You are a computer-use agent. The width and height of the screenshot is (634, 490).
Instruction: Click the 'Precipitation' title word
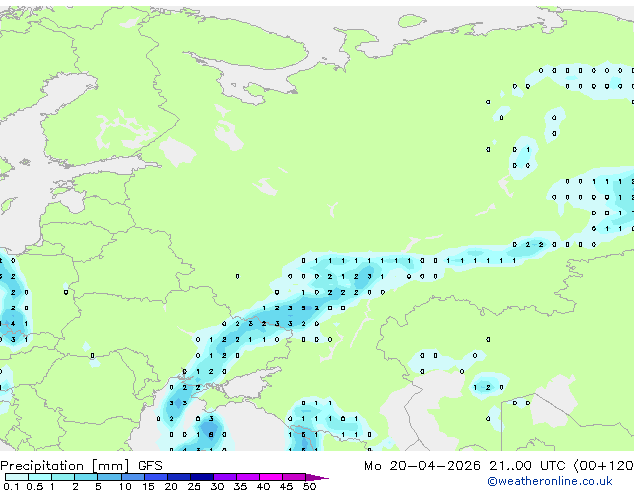[x=42, y=466]
